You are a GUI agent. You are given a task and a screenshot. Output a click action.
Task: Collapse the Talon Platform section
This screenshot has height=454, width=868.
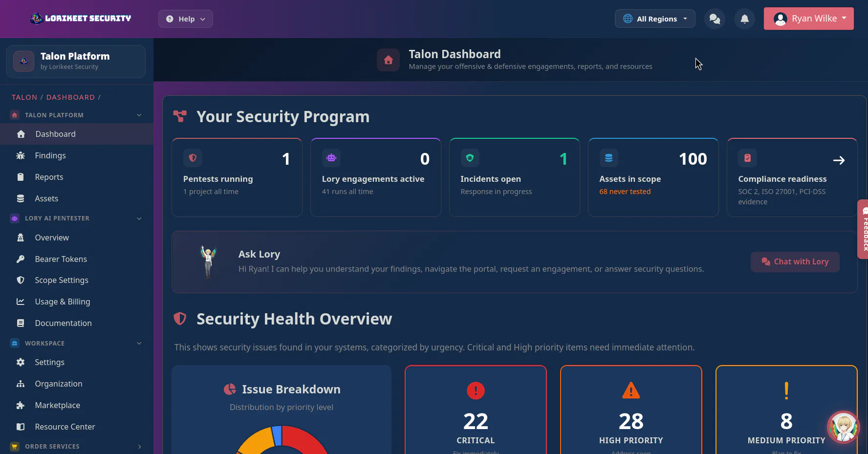pos(139,115)
